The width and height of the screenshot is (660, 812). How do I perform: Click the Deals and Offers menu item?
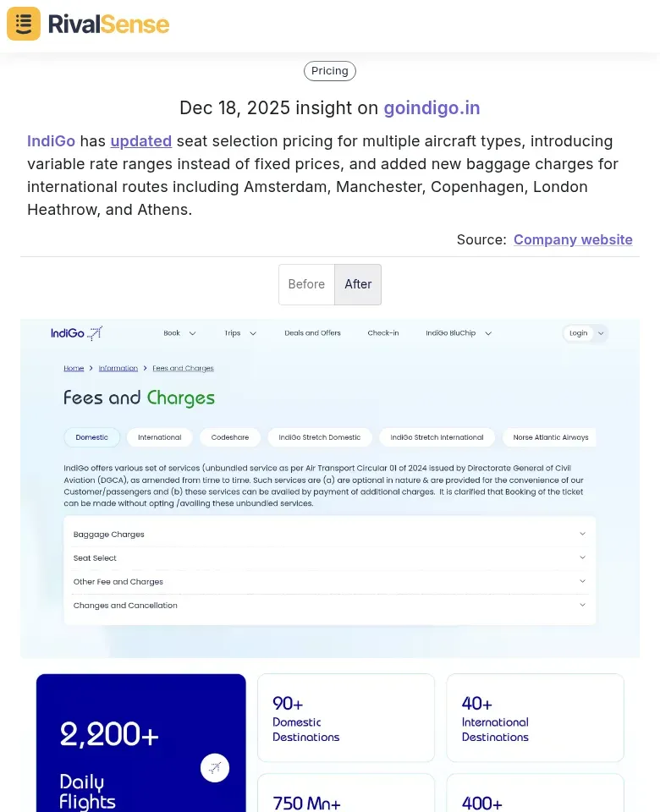tap(312, 332)
